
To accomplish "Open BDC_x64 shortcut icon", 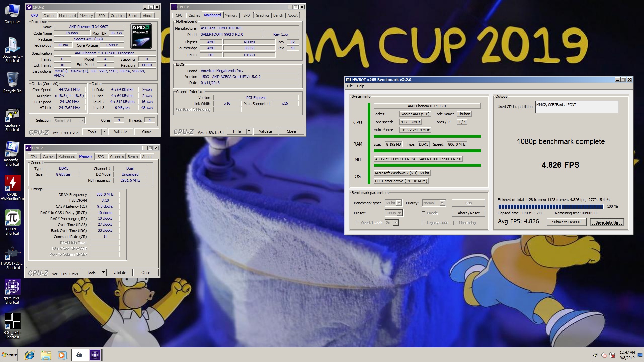I will point(12,326).
